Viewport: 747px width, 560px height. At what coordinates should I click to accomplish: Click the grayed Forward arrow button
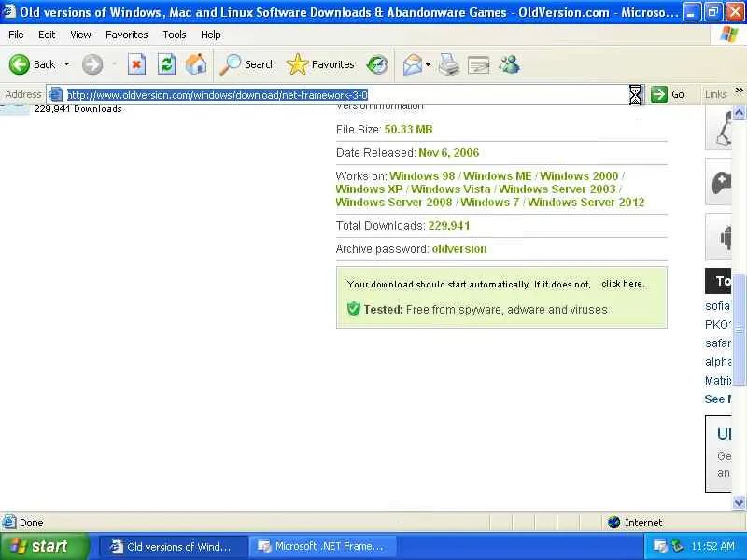pyautogui.click(x=92, y=64)
